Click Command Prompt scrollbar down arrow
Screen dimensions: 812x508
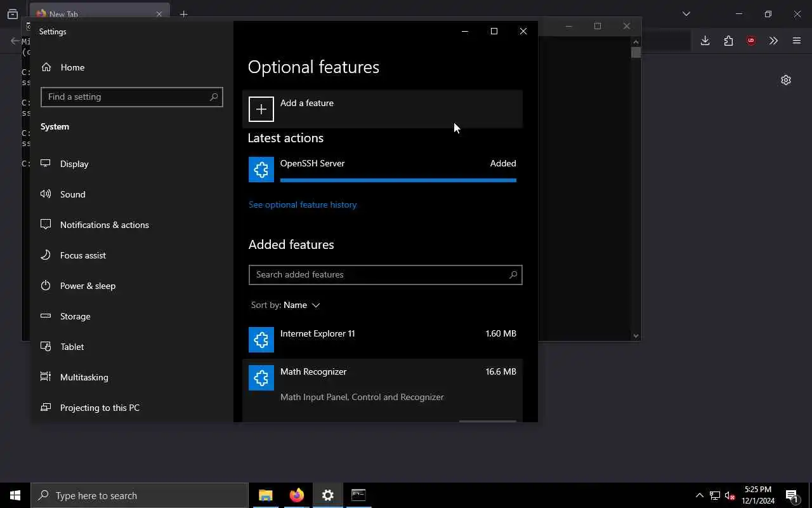tap(636, 335)
